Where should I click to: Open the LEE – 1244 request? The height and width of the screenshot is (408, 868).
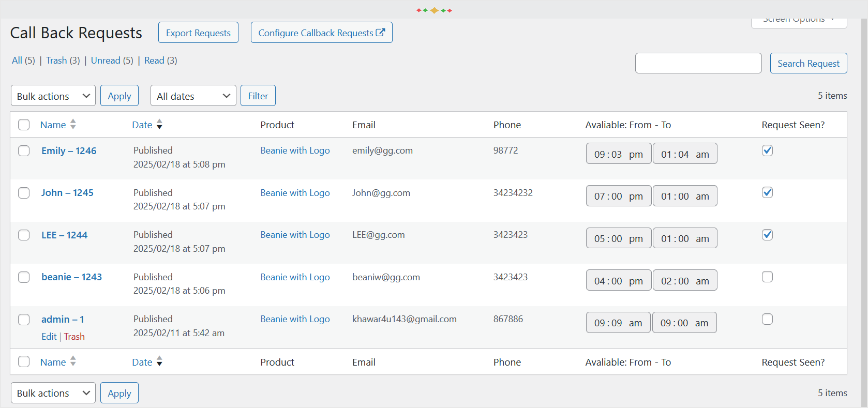65,235
